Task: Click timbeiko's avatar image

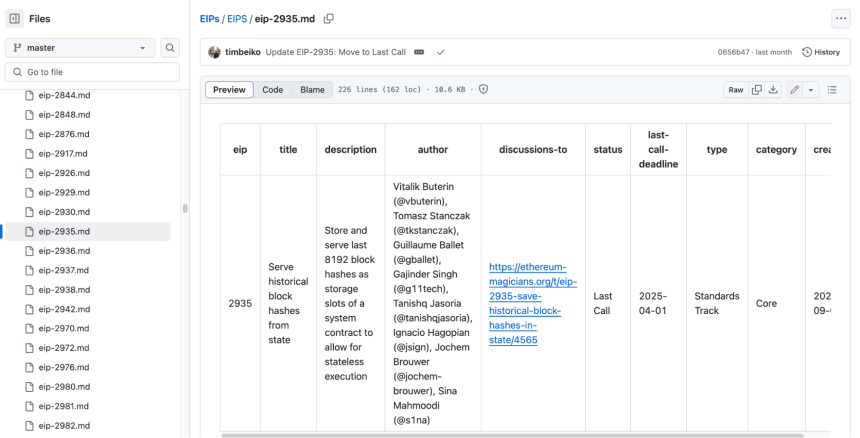Action: pos(214,52)
